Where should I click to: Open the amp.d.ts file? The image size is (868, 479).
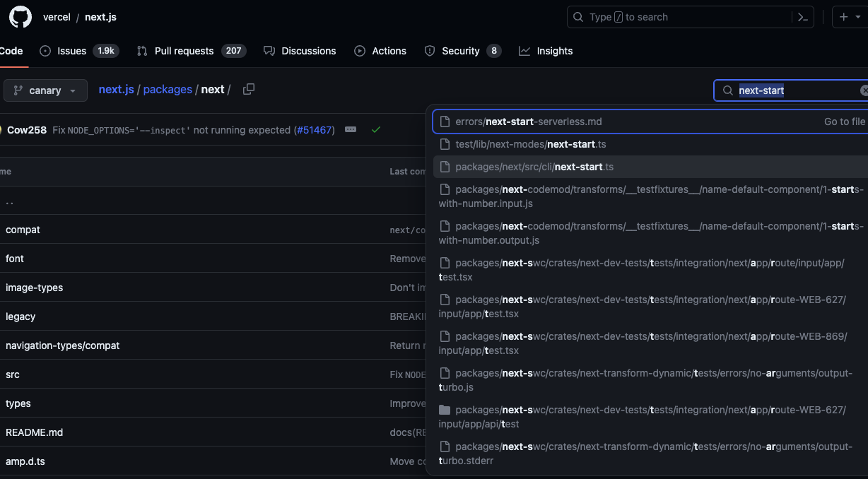(25, 461)
